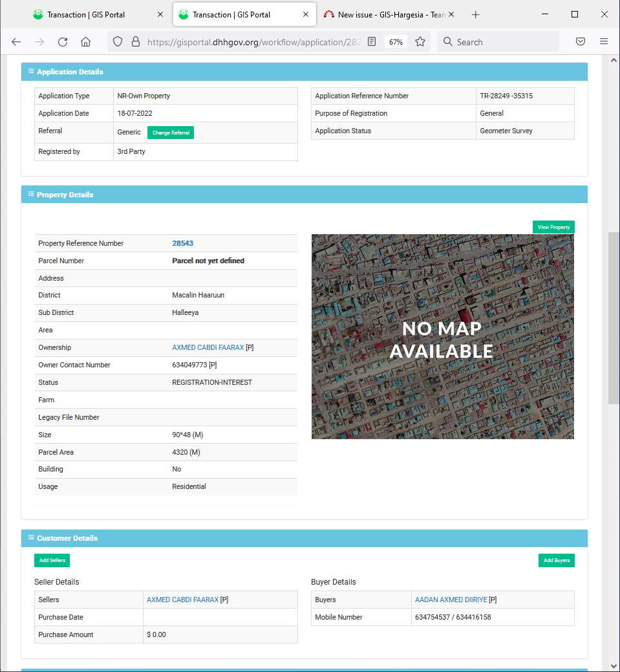Click the Application Details list icon

coord(31,71)
